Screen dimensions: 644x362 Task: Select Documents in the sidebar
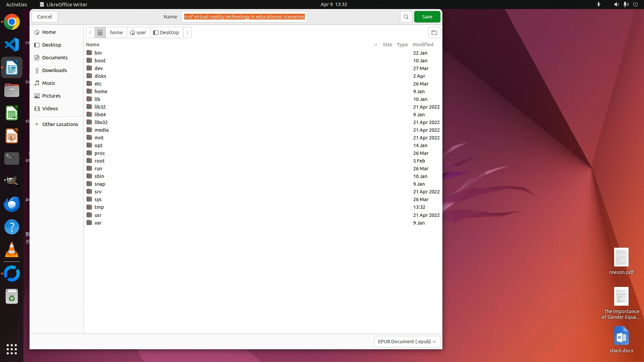[x=55, y=58]
